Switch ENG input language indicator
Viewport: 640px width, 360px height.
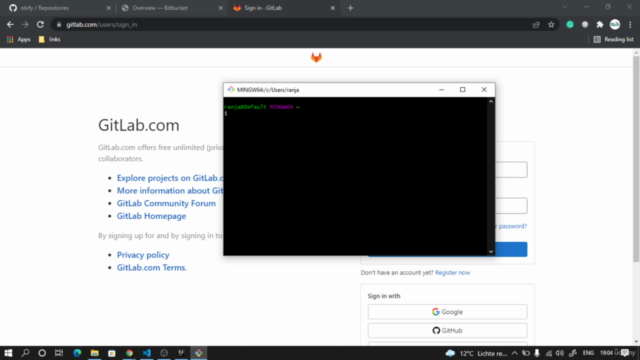point(588,353)
